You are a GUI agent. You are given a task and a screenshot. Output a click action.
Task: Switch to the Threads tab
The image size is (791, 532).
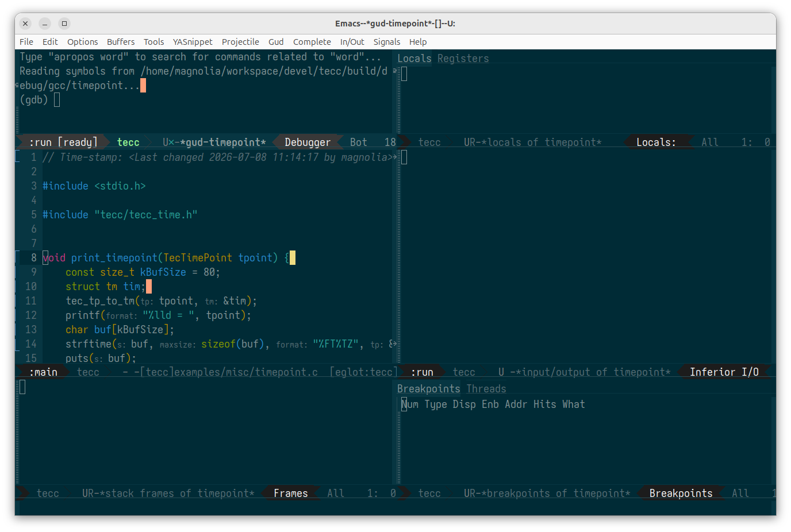click(486, 389)
